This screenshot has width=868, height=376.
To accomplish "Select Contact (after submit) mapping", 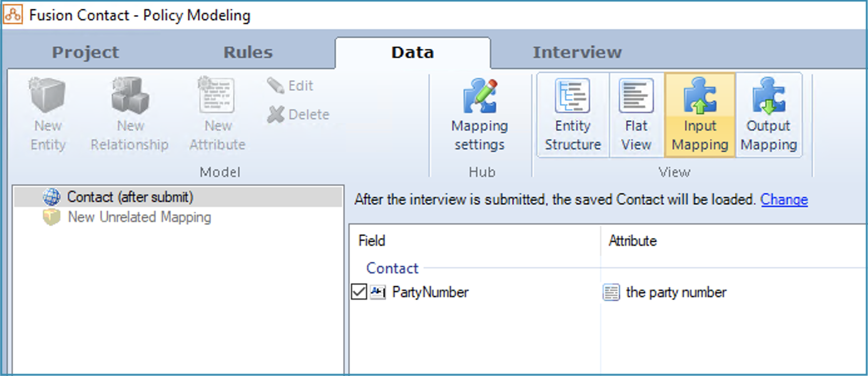I will tap(130, 197).
